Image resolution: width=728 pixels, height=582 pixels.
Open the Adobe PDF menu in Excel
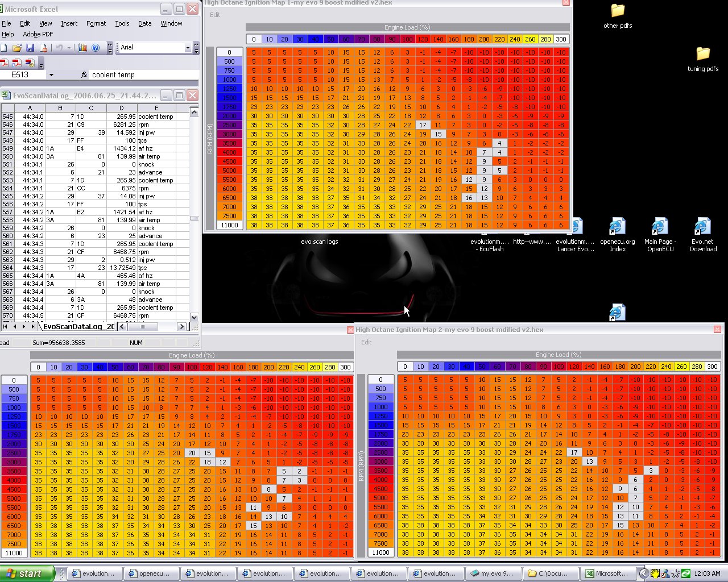(x=38, y=34)
